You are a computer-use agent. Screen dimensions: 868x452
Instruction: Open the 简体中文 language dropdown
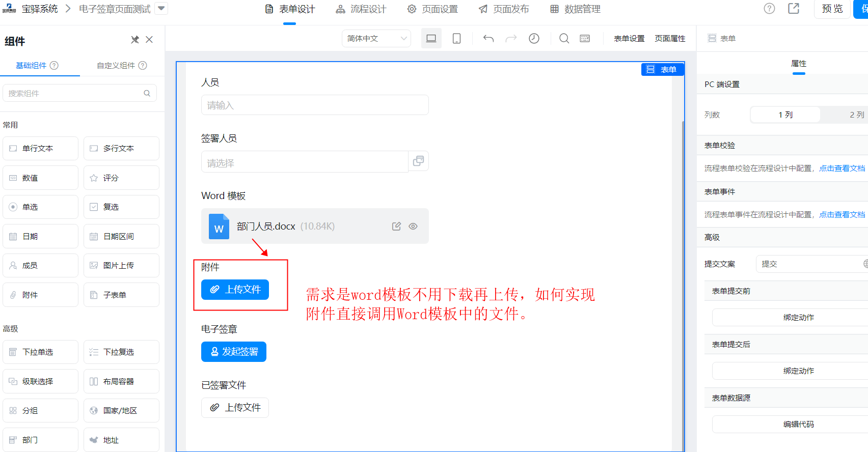(x=376, y=38)
